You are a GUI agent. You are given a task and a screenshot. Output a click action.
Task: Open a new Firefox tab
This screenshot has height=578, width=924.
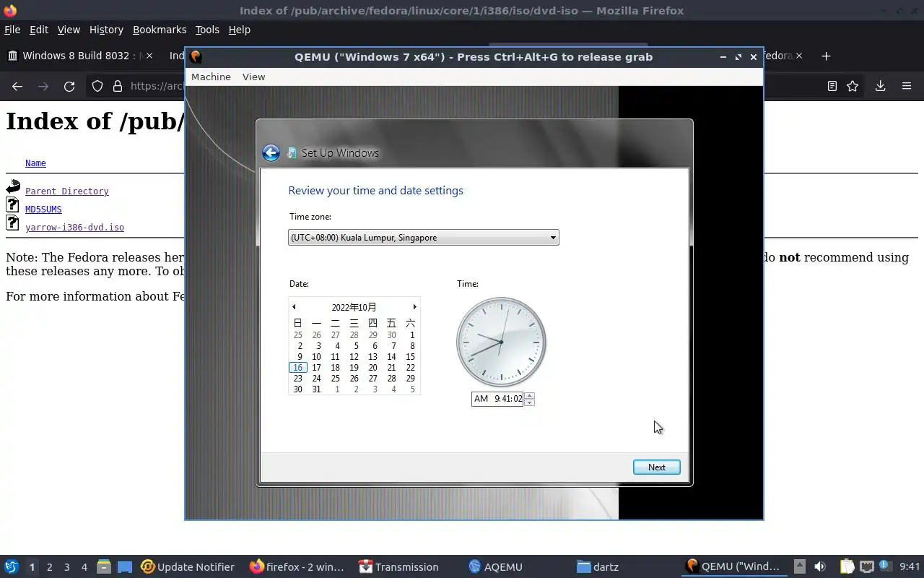pos(826,56)
